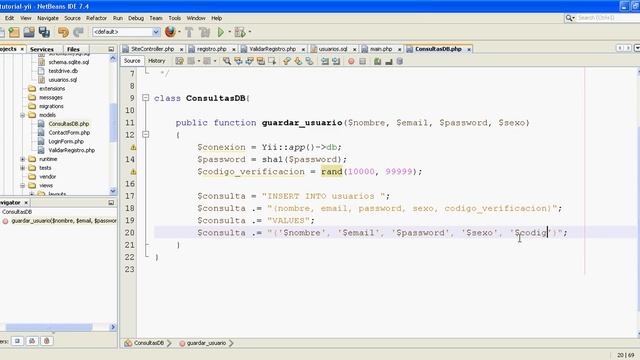This screenshot has height=360, width=640.
Task: Switch to the SiteController.php tab
Action: click(x=153, y=49)
